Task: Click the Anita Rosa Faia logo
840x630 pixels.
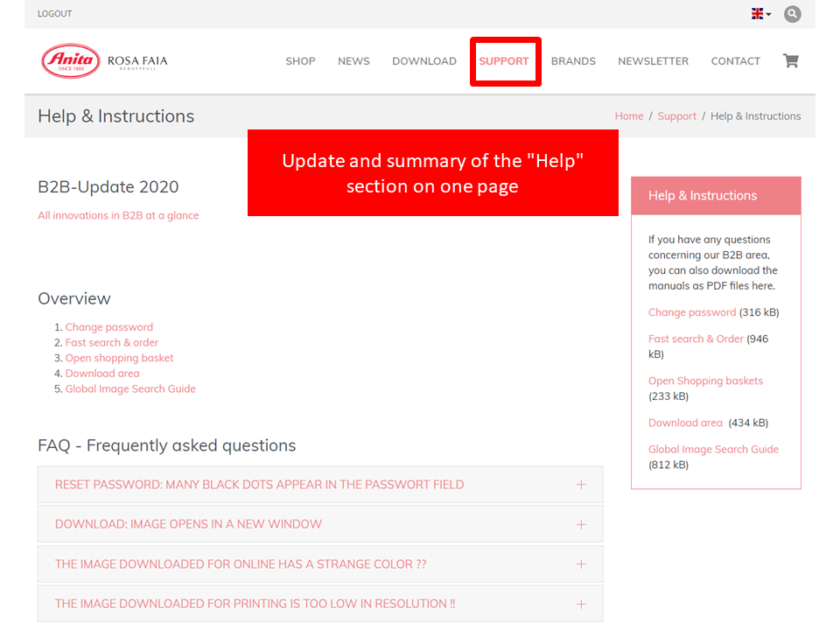Action: pyautogui.click(x=104, y=61)
